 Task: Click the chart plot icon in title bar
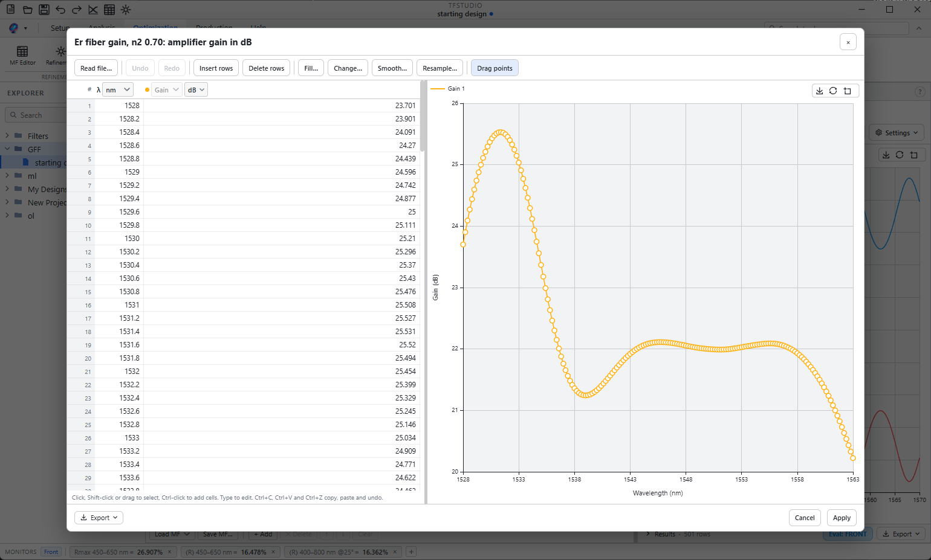click(x=92, y=10)
